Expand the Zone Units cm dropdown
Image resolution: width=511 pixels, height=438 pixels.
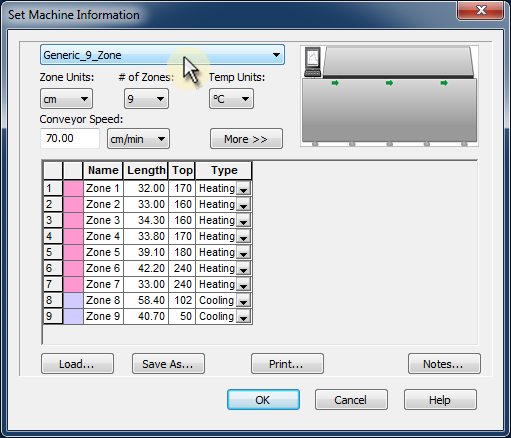pyautogui.click(x=66, y=99)
